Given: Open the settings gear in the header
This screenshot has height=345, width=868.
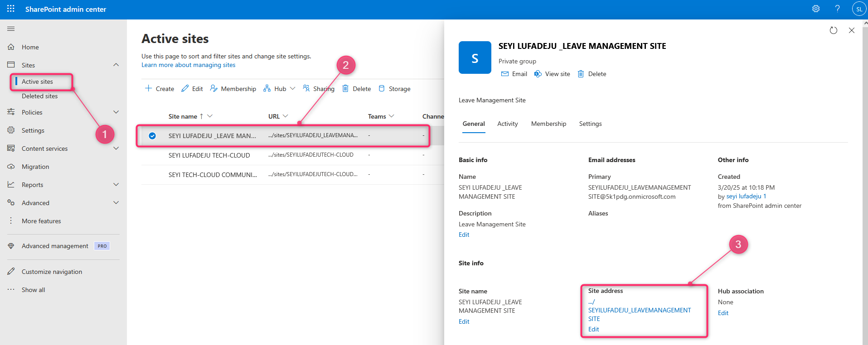Looking at the screenshot, I should pos(816,9).
